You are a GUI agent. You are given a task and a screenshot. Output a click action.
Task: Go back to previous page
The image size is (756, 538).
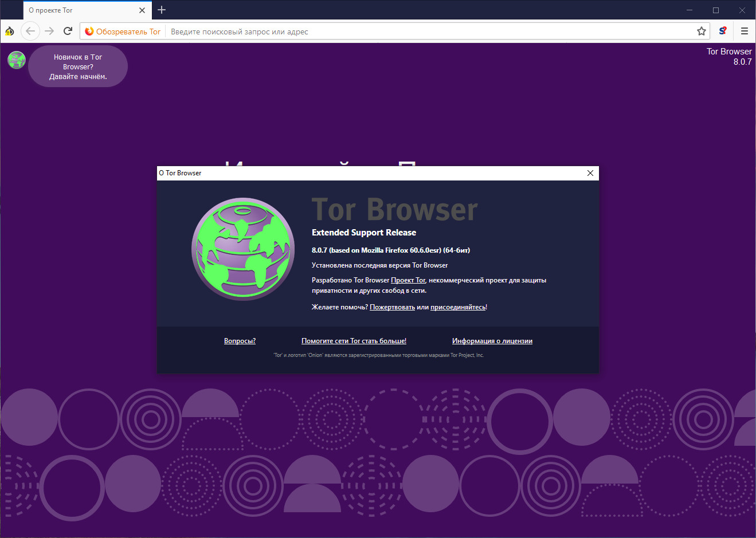pos(30,31)
